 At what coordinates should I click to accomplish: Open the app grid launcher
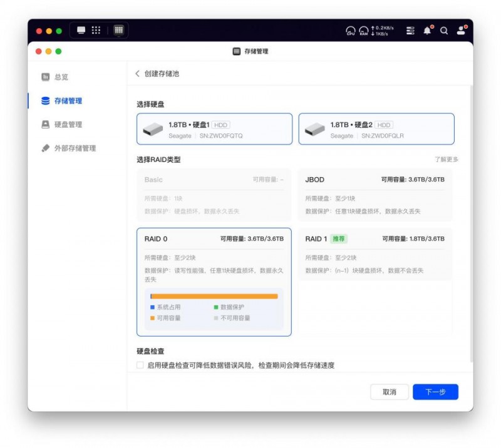[x=96, y=30]
